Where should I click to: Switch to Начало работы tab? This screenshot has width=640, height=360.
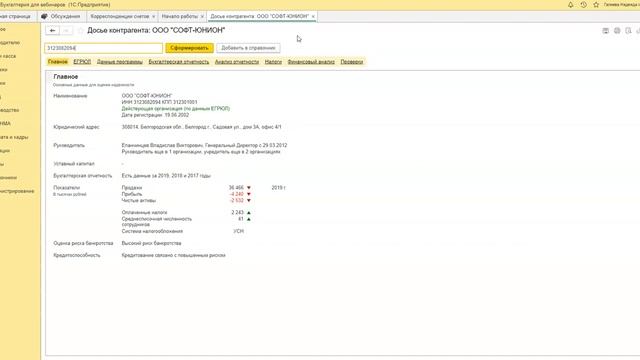pos(180,16)
